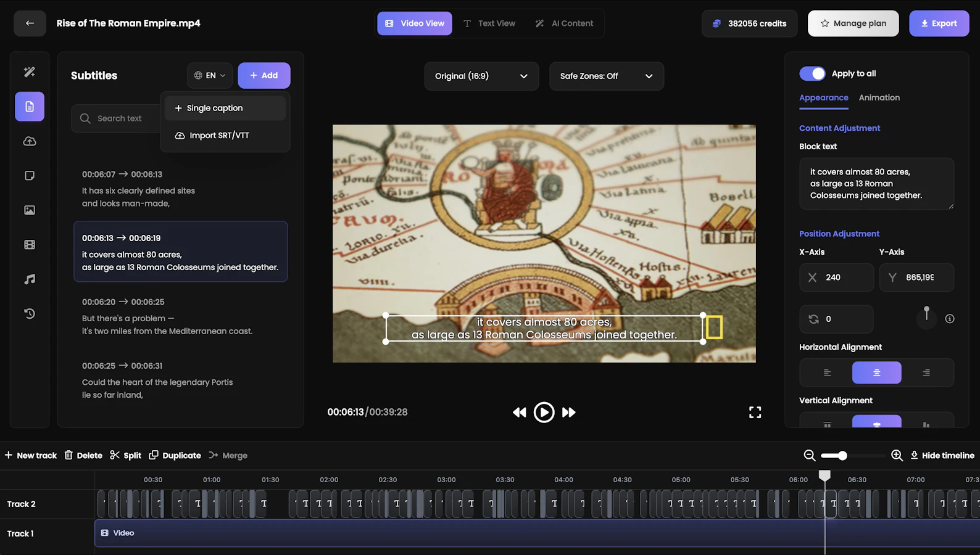This screenshot has width=980, height=555.
Task: Toggle the Apply to all switch
Action: (812, 73)
